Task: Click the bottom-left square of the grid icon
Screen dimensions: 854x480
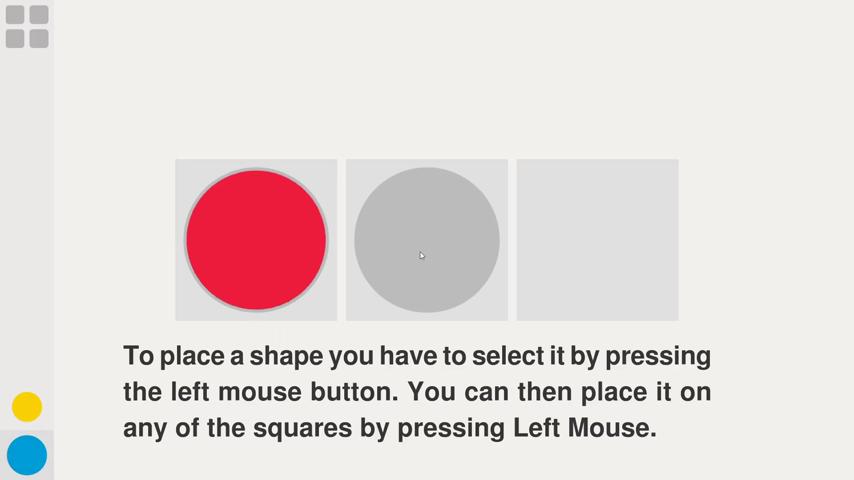Action: point(15,39)
